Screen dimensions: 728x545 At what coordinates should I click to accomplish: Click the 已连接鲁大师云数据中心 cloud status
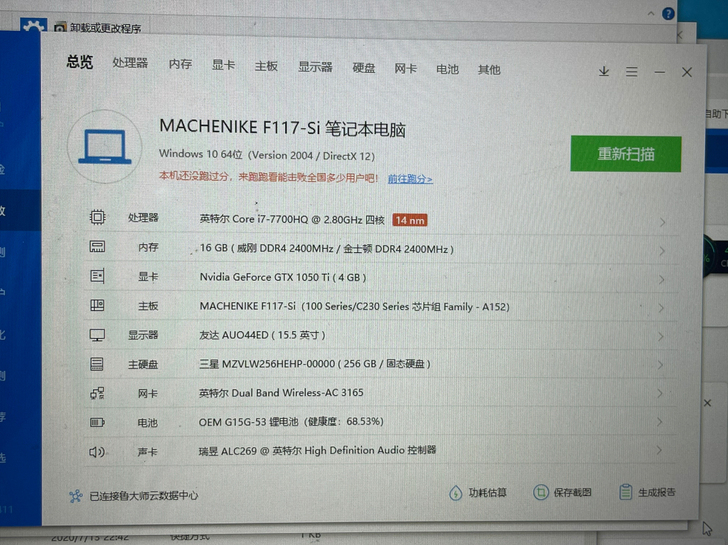tap(144, 496)
